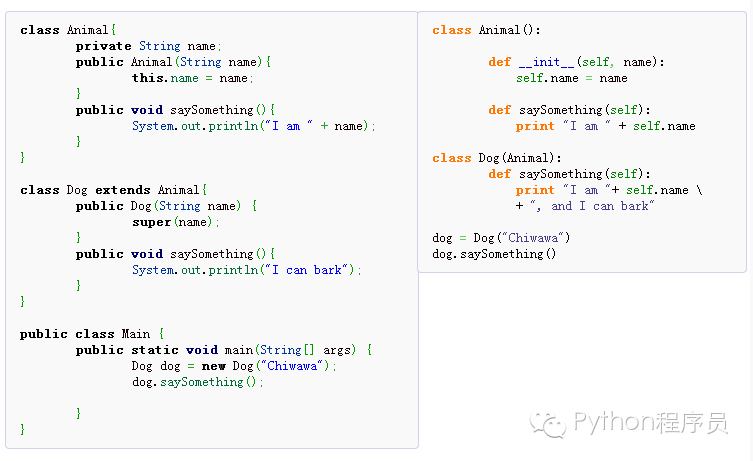Image resolution: width=753 pixels, height=461 pixels.
Task: Click the println "I am " + name line
Action: click(x=254, y=126)
